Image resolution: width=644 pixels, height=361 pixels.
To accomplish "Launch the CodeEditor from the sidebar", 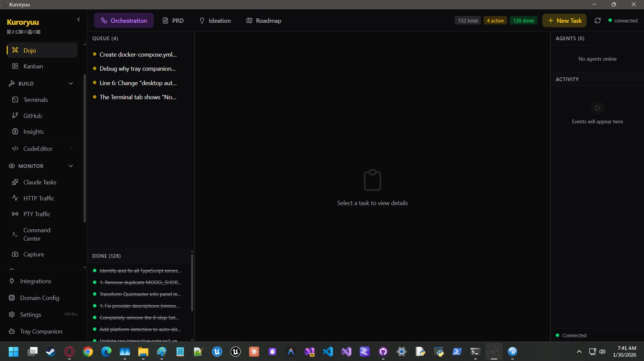I will 38,149.
